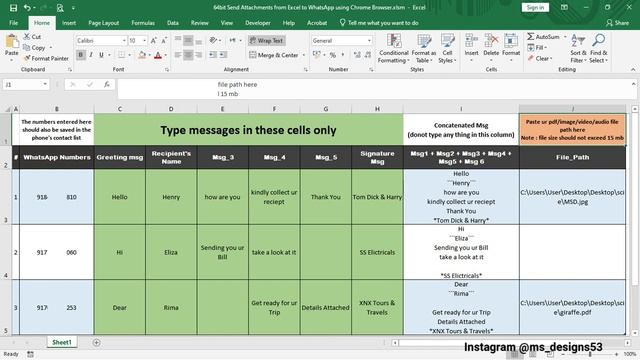640x360 pixels.
Task: Insert a function with the fx icon
Action: tap(107, 84)
